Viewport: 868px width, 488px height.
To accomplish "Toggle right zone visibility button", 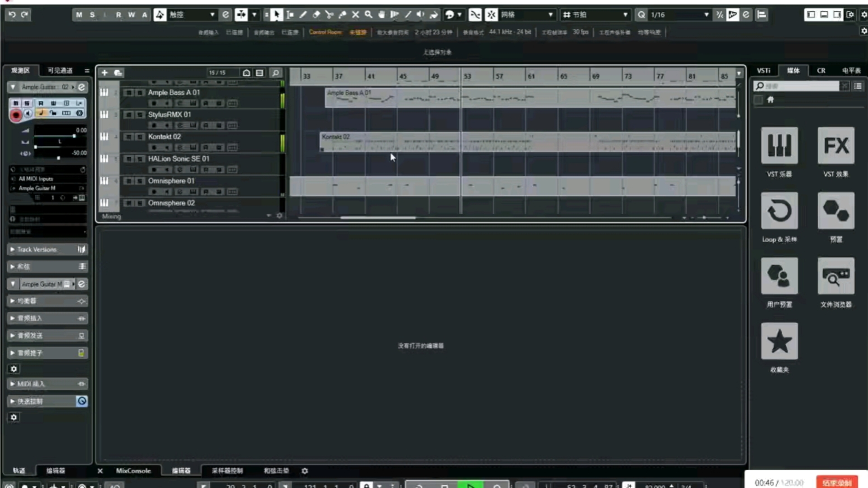I will (x=837, y=15).
